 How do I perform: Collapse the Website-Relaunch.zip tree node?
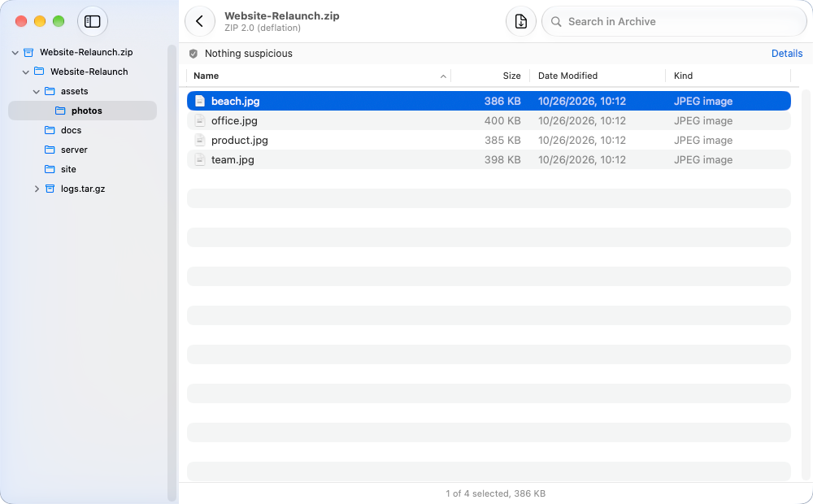point(15,52)
